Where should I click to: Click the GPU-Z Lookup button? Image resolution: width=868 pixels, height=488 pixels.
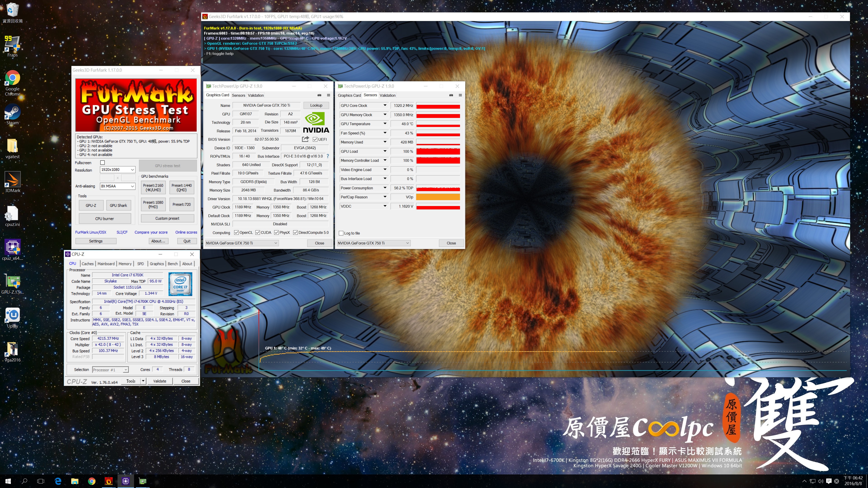point(316,106)
